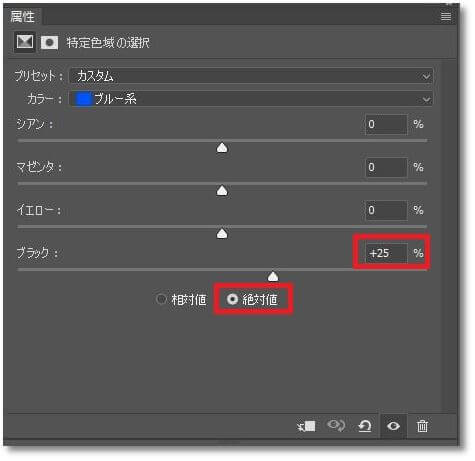The height and width of the screenshot is (461, 475).
Task: Click the マゼンタ percentage input field
Action: pos(386,167)
